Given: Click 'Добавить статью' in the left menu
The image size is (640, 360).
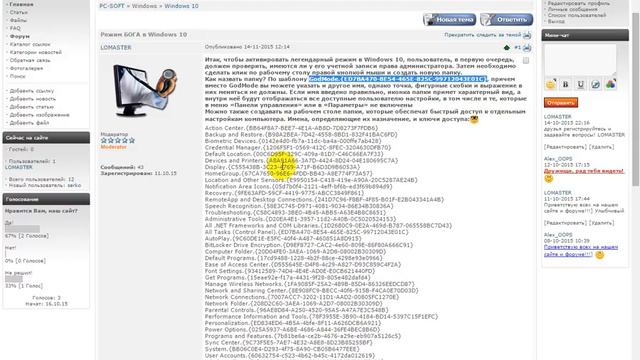Looking at the screenshot, I should tap(31, 107).
